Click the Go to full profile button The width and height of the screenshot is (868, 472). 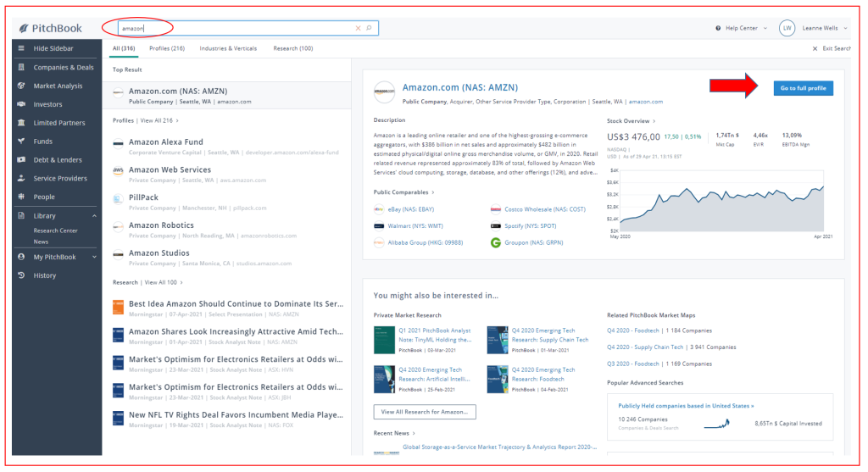coord(804,88)
